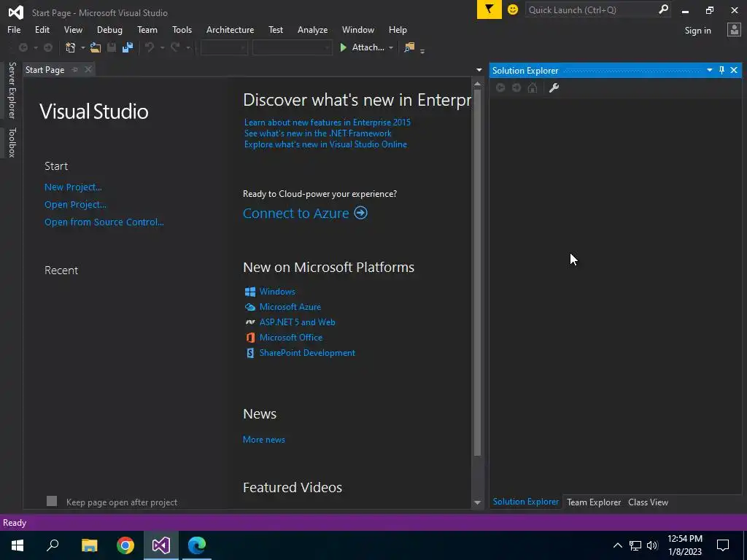
Task: Click the ASP.NET platform icon
Action: click(249, 322)
